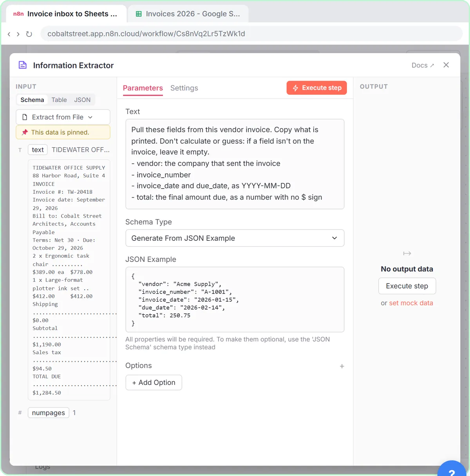The width and height of the screenshot is (470, 476).
Task: Open the Extract from File node dropdown
Action: 63,117
